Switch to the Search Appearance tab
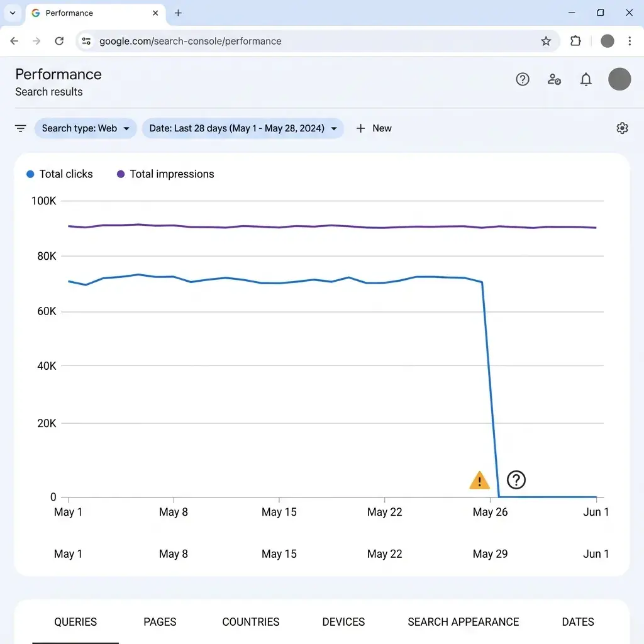The width and height of the screenshot is (644, 644). [x=464, y=622]
